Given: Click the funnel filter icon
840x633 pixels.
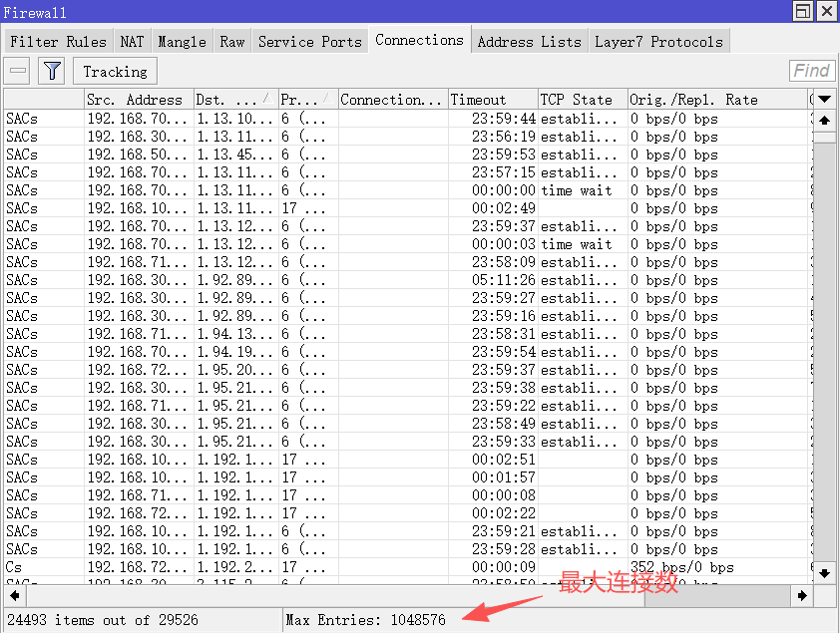Looking at the screenshot, I should click(52, 71).
